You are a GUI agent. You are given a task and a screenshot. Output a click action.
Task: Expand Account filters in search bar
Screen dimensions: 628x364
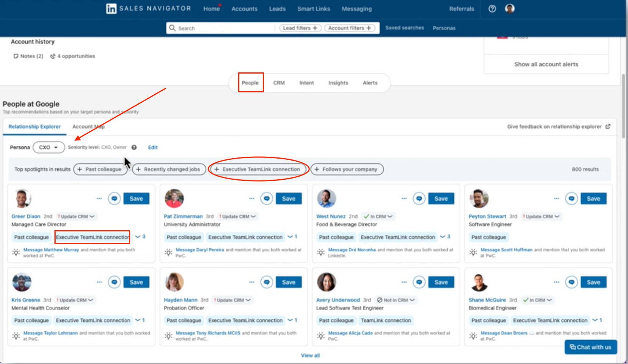pos(349,28)
